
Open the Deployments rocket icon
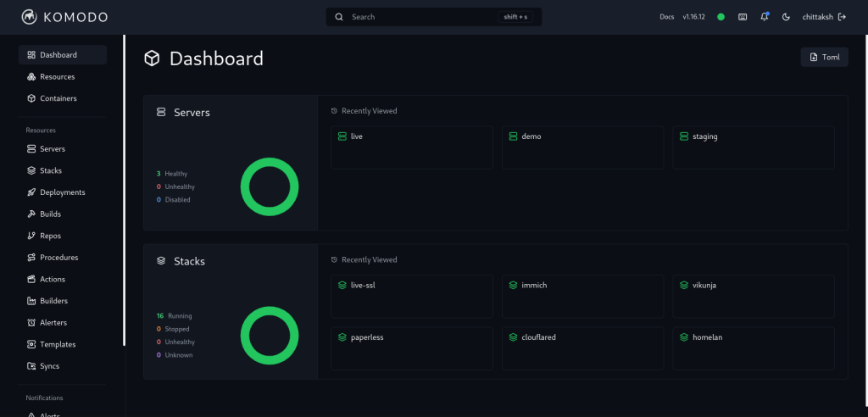click(31, 192)
